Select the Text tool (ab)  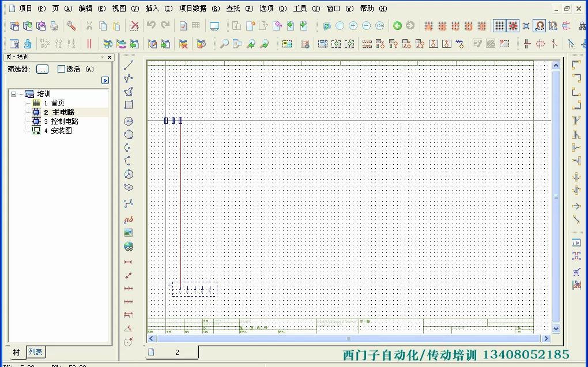(x=129, y=220)
